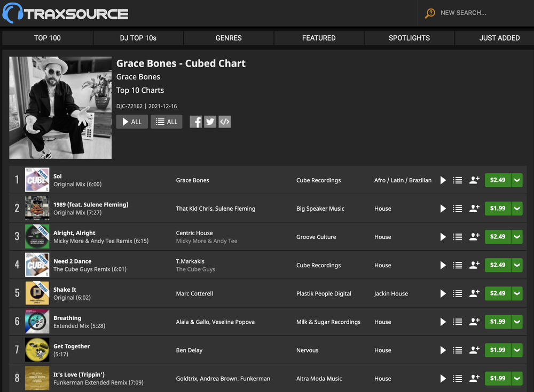Open Grace Bones chart cover photo
Viewport: 534px width, 392px height.
point(60,108)
